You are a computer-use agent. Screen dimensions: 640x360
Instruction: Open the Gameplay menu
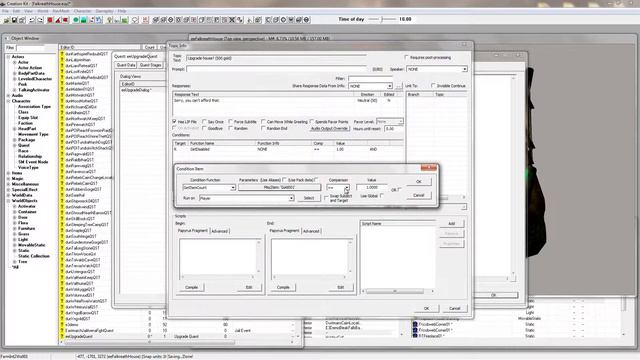point(105,11)
